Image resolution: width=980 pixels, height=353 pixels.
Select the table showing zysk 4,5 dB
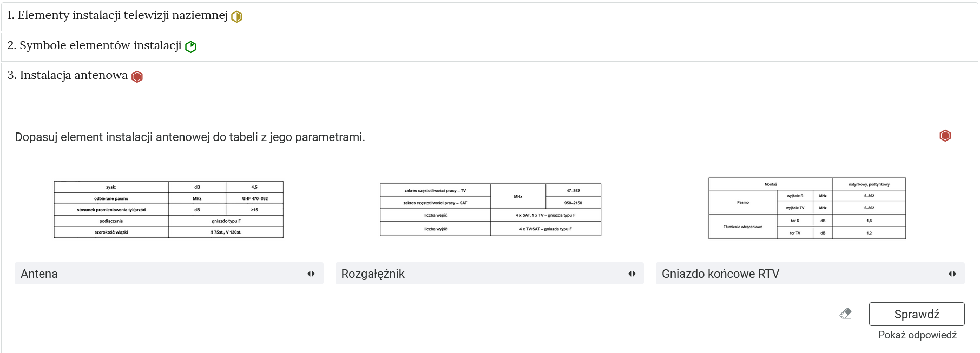pos(168,209)
